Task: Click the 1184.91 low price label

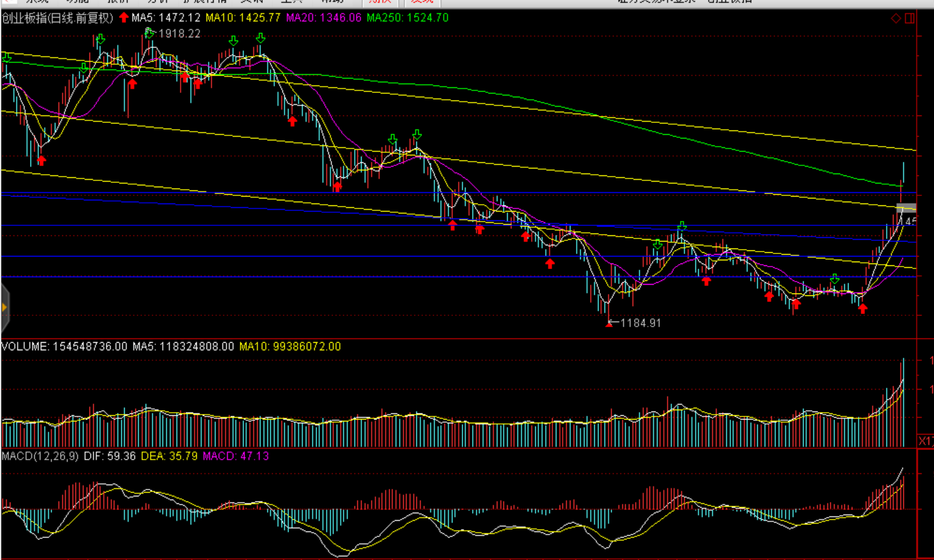Action: click(x=640, y=323)
